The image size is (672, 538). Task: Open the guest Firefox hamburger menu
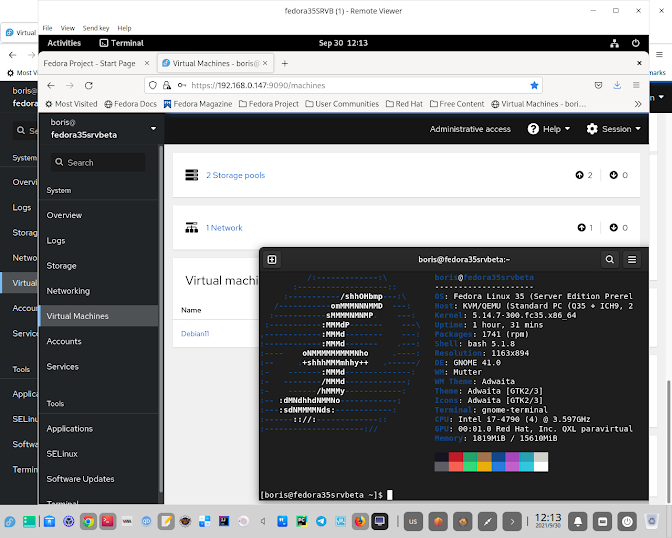click(636, 85)
